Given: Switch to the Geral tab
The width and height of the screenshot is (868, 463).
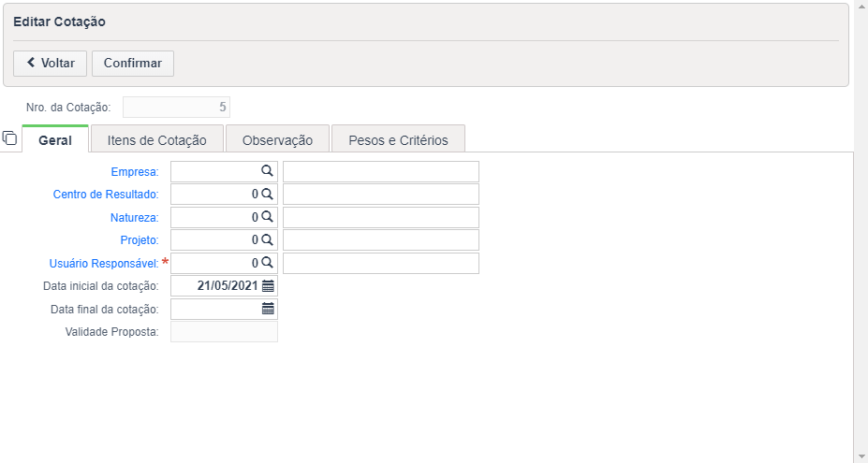Looking at the screenshot, I should [55, 140].
